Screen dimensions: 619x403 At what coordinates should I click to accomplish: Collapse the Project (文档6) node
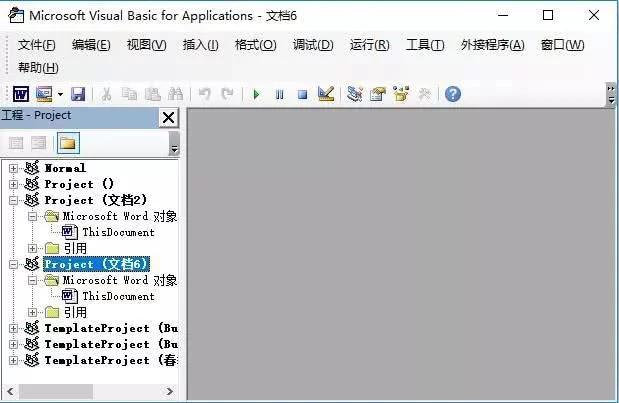pos(13,264)
